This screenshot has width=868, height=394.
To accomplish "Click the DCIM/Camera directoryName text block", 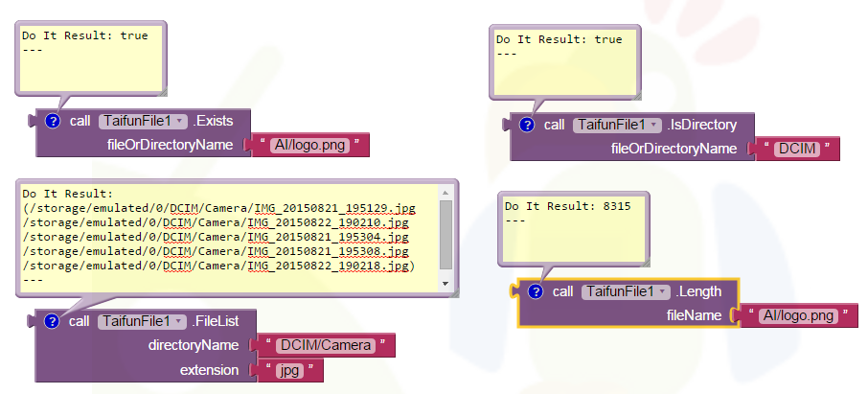I will point(322,345).
